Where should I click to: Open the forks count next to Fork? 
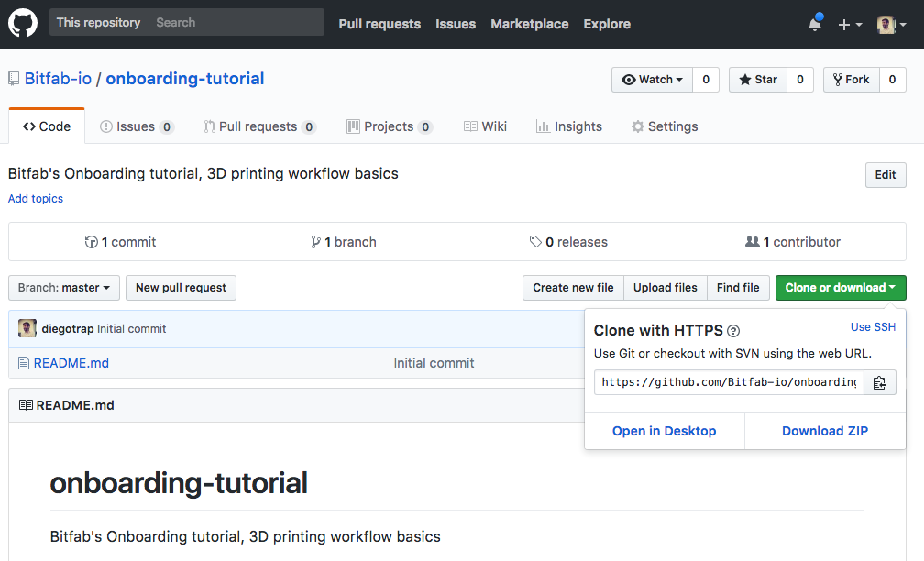[893, 80]
